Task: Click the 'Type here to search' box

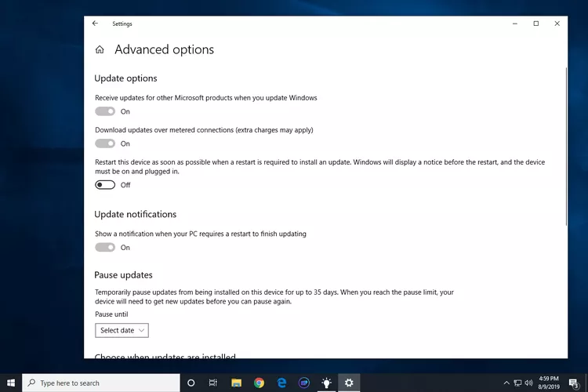Action: [102, 383]
